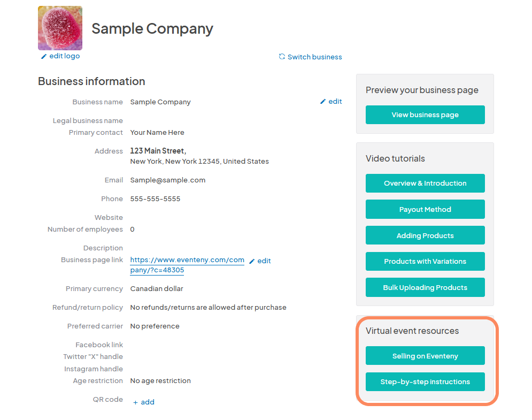
Task: Select the edit logo link
Action: [63, 56]
